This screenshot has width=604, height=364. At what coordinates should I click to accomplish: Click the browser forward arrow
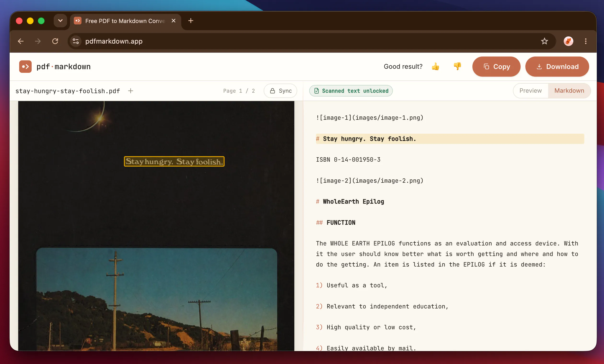[x=38, y=41]
